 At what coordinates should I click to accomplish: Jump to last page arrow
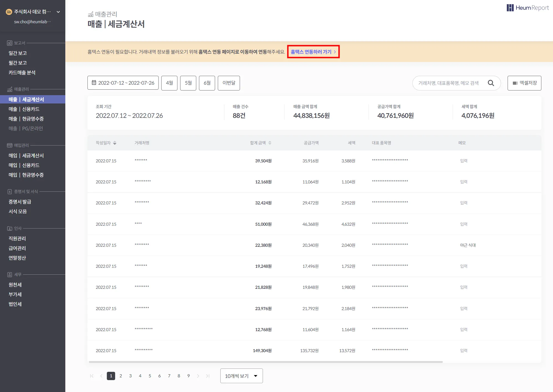208,376
